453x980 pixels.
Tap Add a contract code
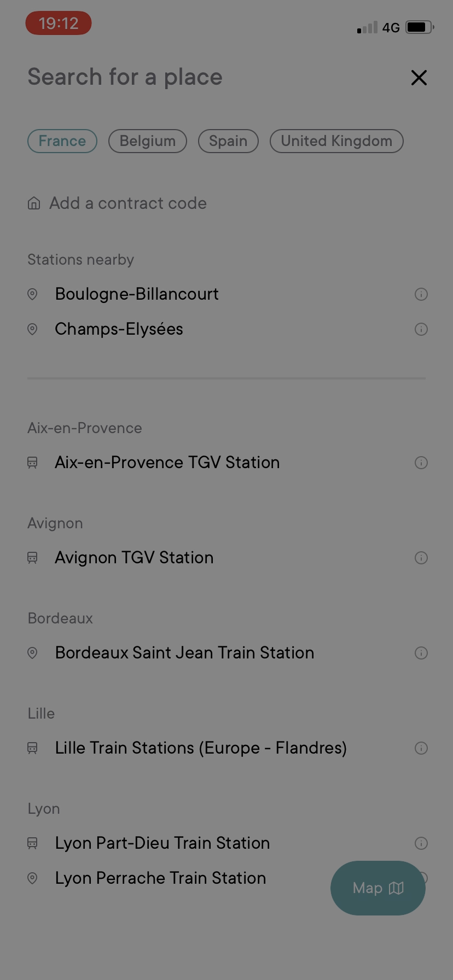[x=128, y=203]
